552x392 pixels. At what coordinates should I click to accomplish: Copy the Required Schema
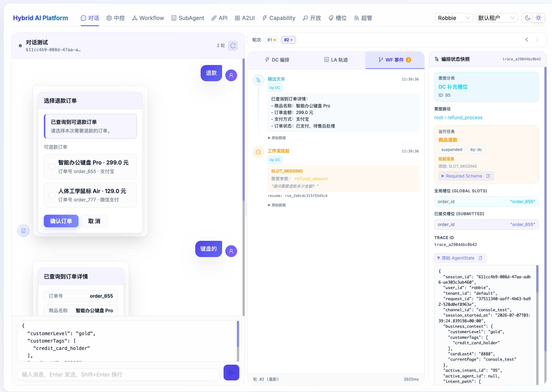coord(488,176)
